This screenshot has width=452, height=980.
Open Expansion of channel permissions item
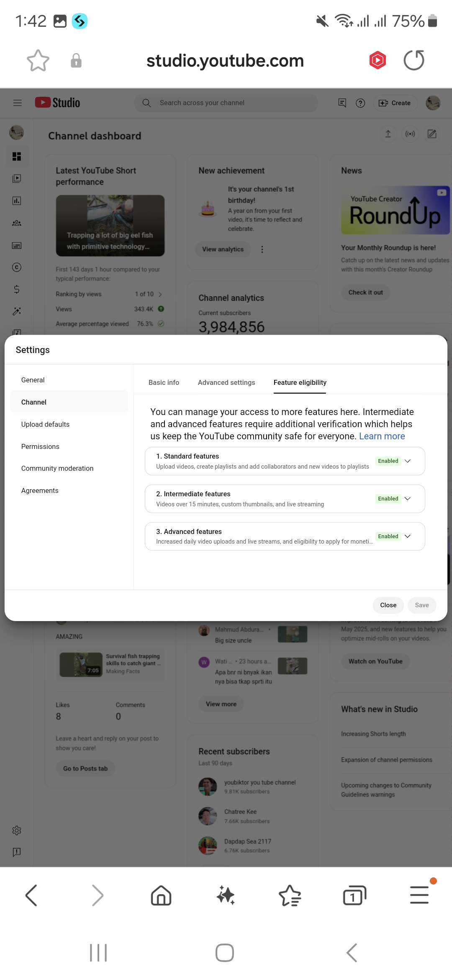387,760
